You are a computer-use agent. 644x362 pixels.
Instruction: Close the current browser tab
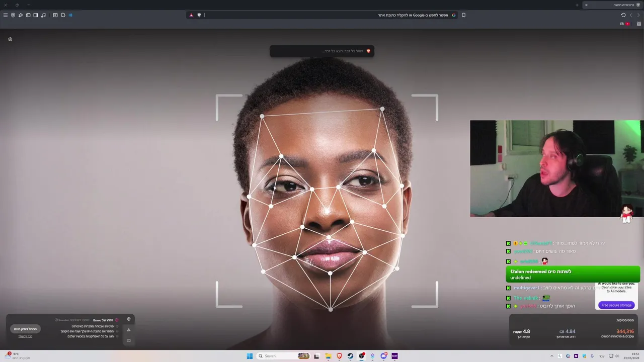coord(586,5)
